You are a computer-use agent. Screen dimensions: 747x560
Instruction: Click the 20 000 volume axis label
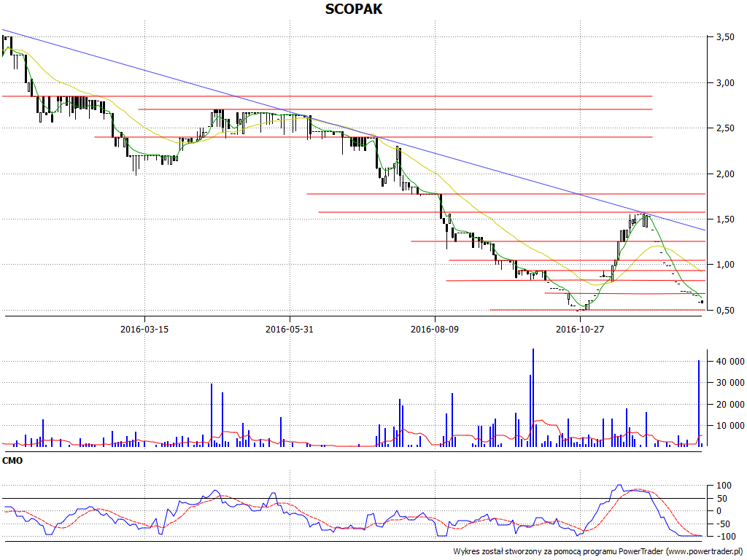(729, 405)
